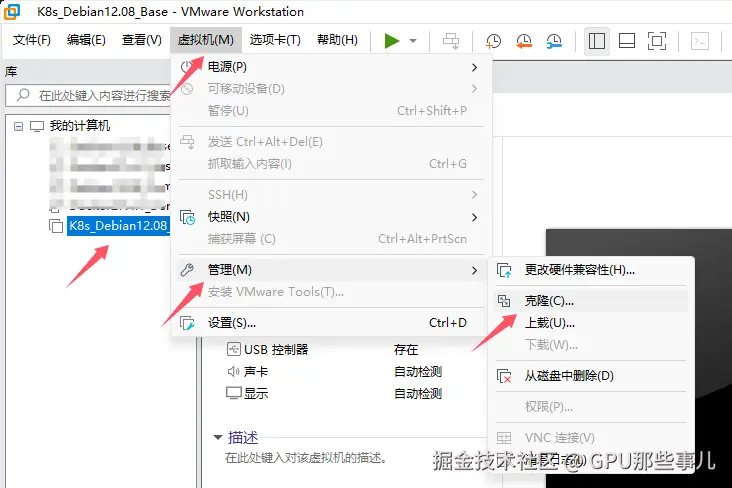The height and width of the screenshot is (488, 732).
Task: Select the 管理(M) menu entry
Action: click(x=331, y=270)
